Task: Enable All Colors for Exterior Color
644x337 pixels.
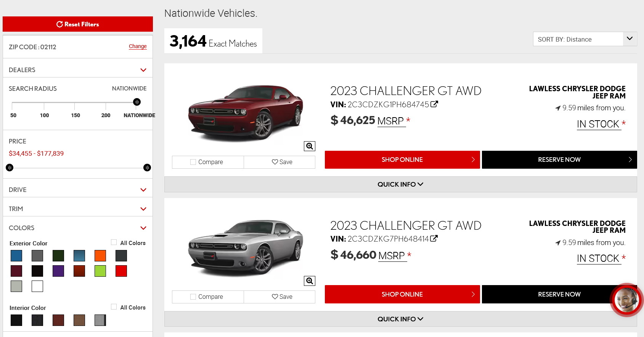Action: tap(114, 242)
